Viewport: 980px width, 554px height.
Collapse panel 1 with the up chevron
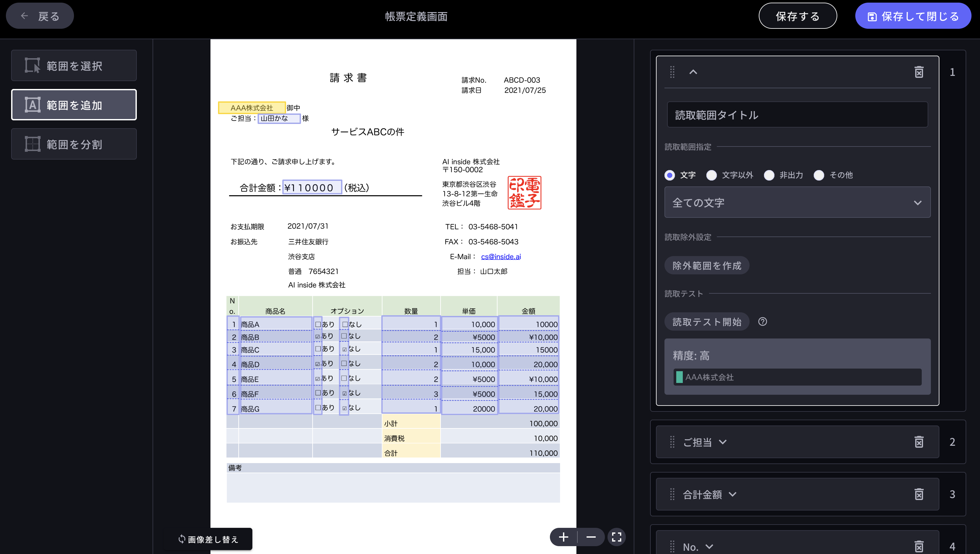pos(693,72)
